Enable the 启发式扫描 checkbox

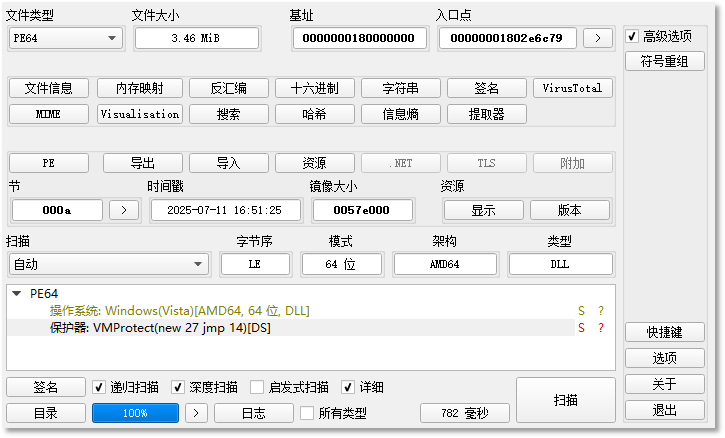pyautogui.click(x=257, y=387)
